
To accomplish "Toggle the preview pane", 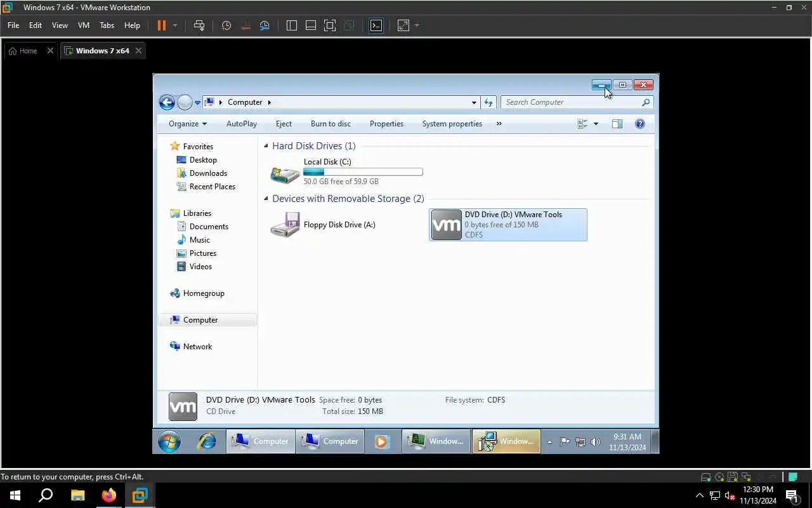I will coord(617,124).
